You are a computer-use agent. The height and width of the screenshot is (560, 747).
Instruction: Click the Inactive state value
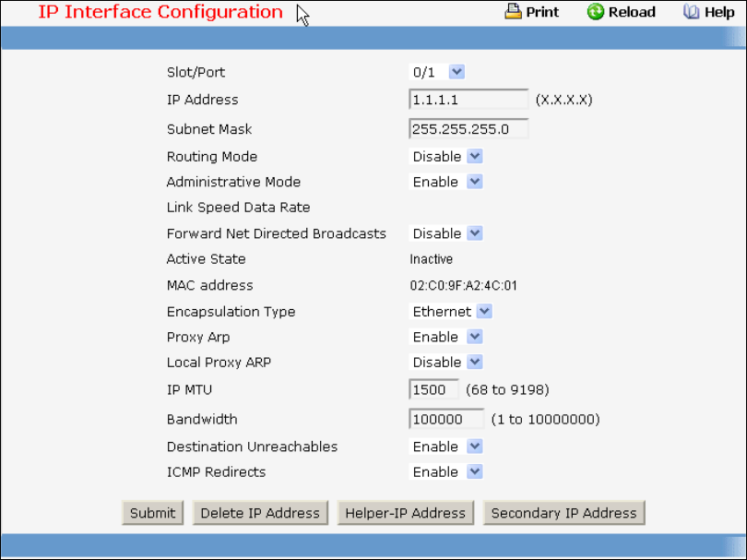pyautogui.click(x=432, y=259)
